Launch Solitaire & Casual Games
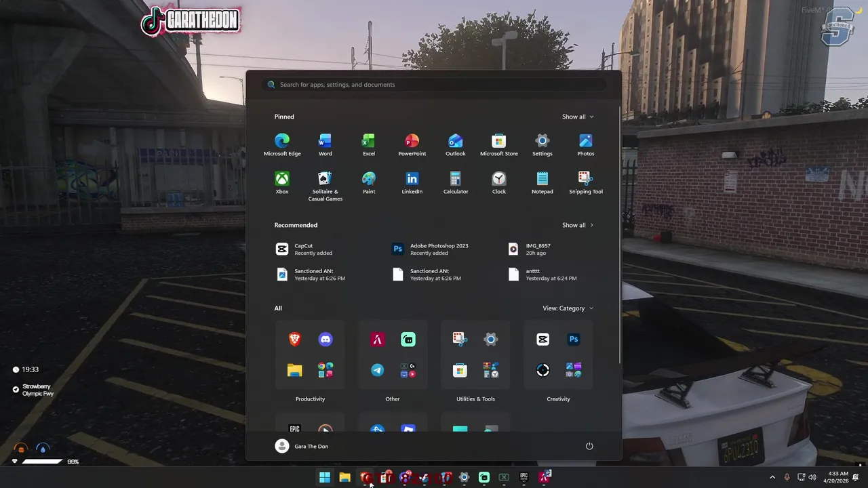 click(325, 186)
